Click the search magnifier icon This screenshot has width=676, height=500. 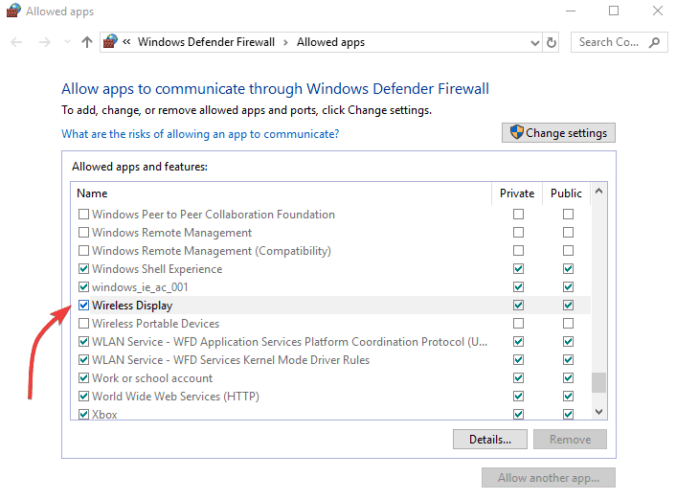pyautogui.click(x=655, y=42)
